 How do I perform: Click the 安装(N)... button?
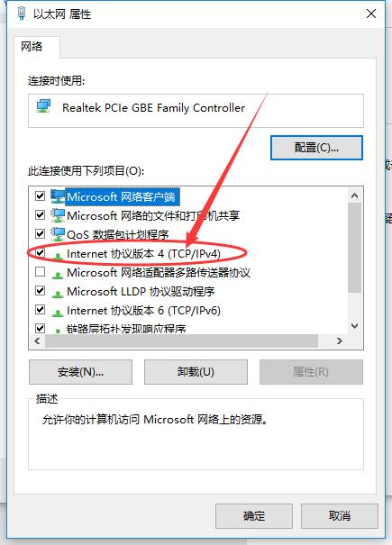click(x=81, y=372)
